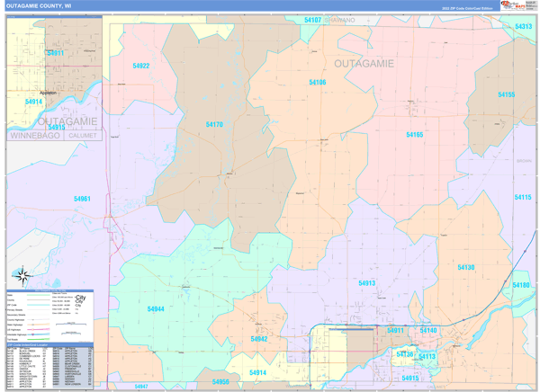This screenshot has height=392, width=540.
Task: Click the compass rose icon
Action: click(22, 276)
